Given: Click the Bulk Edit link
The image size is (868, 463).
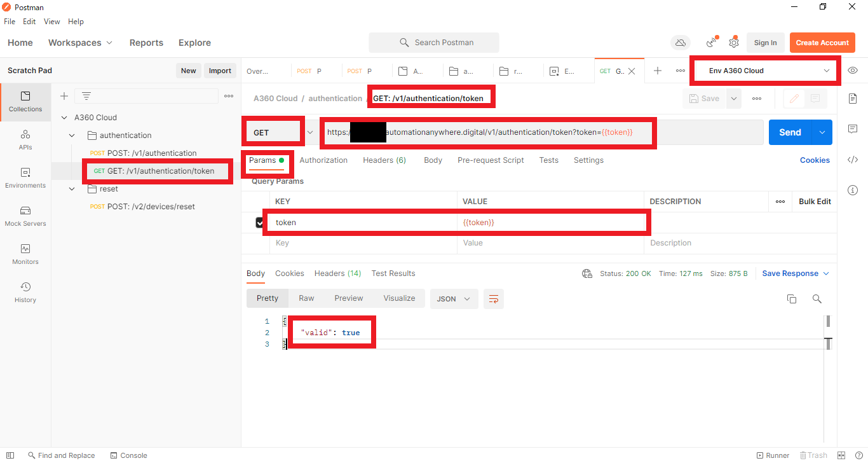Looking at the screenshot, I should (815, 202).
